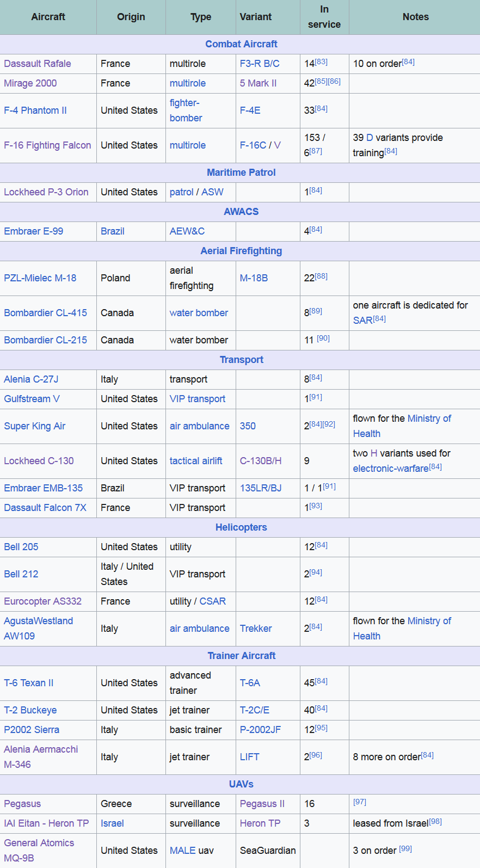Open the Pegasus aircraft link
The image size is (480, 868).
pos(22,804)
